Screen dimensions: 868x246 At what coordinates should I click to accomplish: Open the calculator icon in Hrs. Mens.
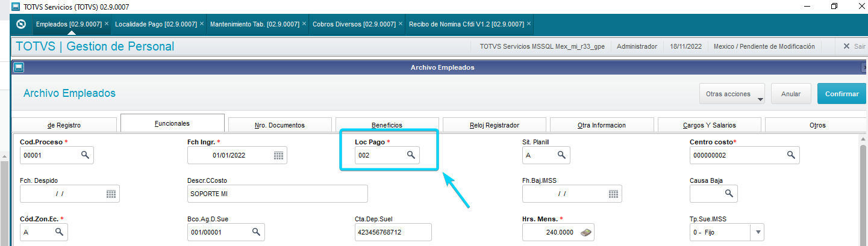coord(585,232)
